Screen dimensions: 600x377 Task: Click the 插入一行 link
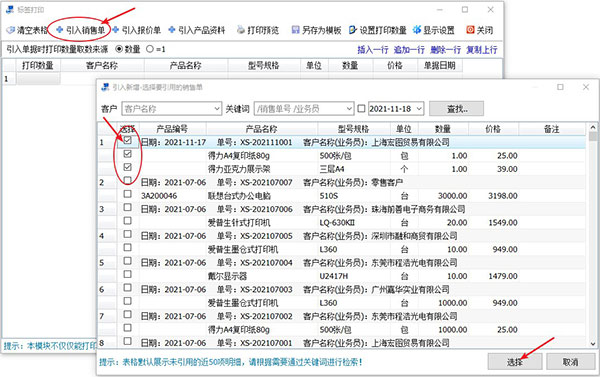(x=373, y=50)
